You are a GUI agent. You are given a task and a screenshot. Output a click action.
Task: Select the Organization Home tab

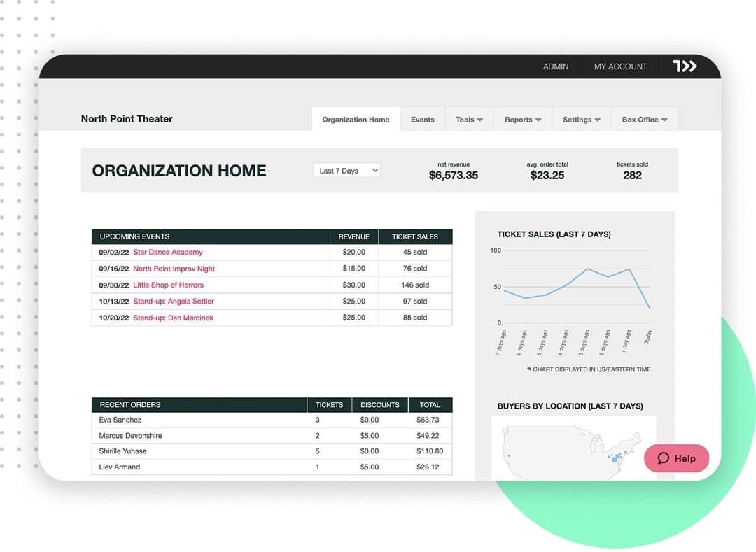356,120
